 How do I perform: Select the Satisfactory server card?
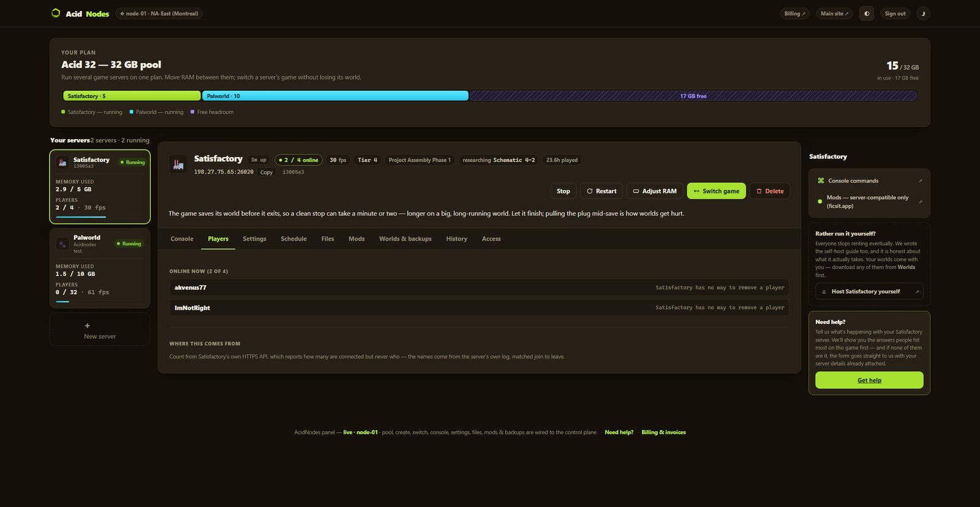click(x=100, y=187)
